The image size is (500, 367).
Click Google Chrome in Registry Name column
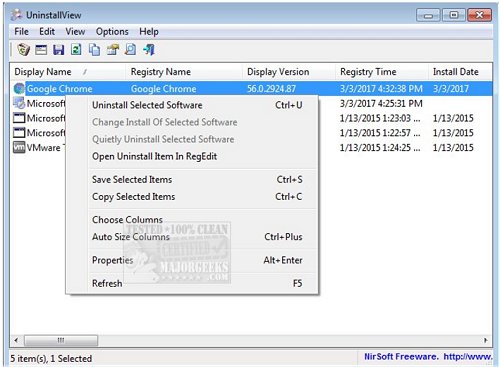163,89
